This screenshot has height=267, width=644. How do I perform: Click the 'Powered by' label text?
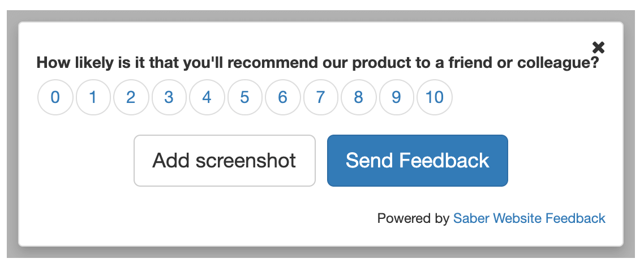click(413, 218)
